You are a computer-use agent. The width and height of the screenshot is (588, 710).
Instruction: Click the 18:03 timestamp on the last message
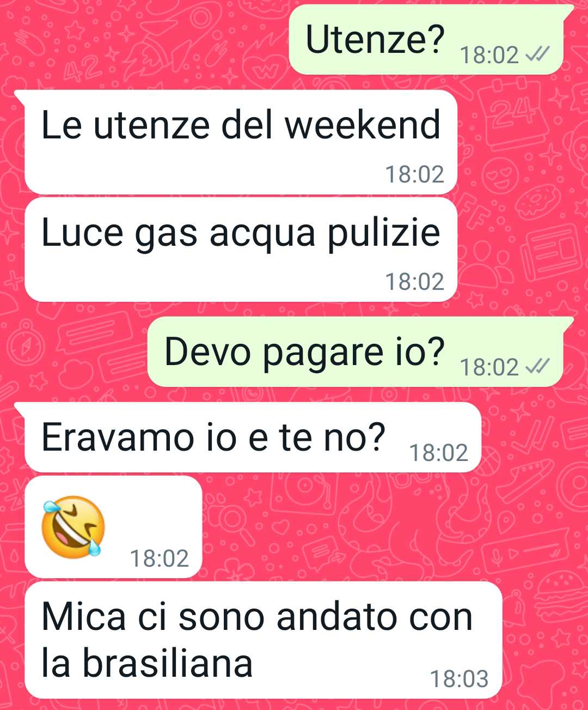[459, 679]
